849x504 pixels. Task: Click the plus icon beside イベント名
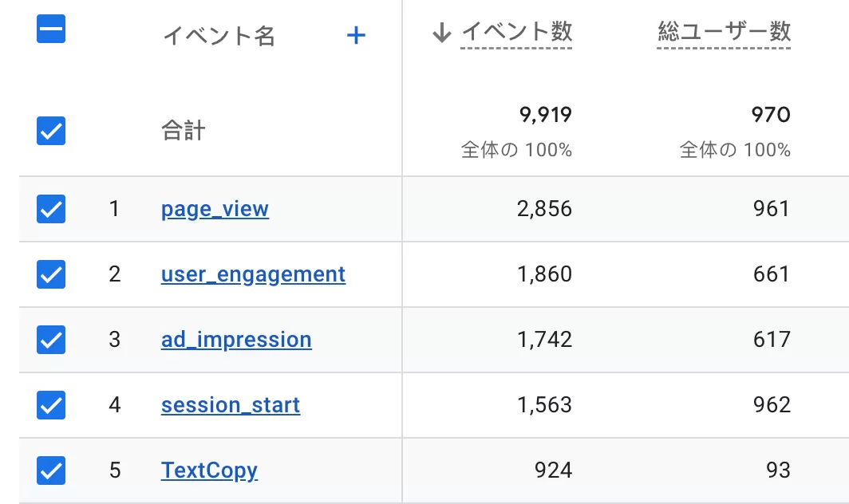(x=356, y=35)
